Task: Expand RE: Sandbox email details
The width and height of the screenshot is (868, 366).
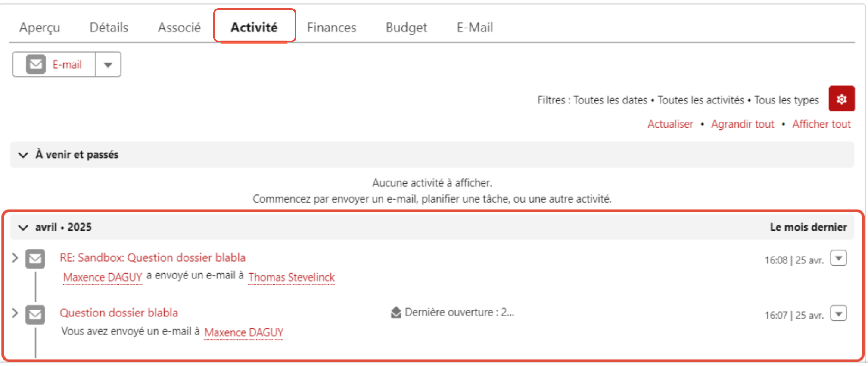Action: point(15,258)
